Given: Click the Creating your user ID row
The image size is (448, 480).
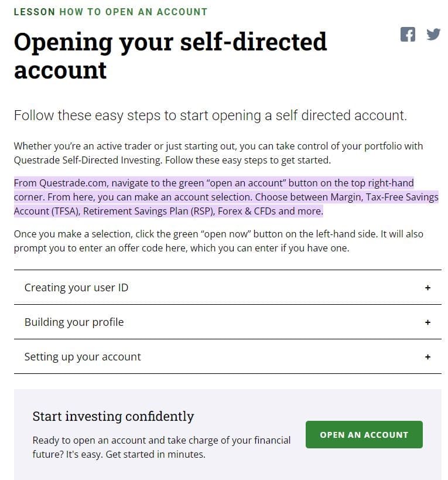Looking at the screenshot, I should 227,288.
